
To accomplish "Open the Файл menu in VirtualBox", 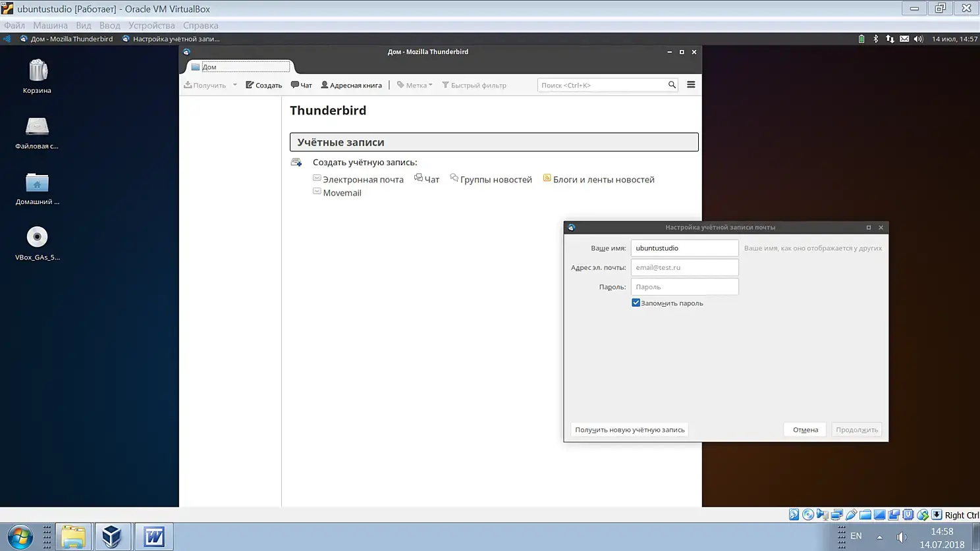I will 14,26.
